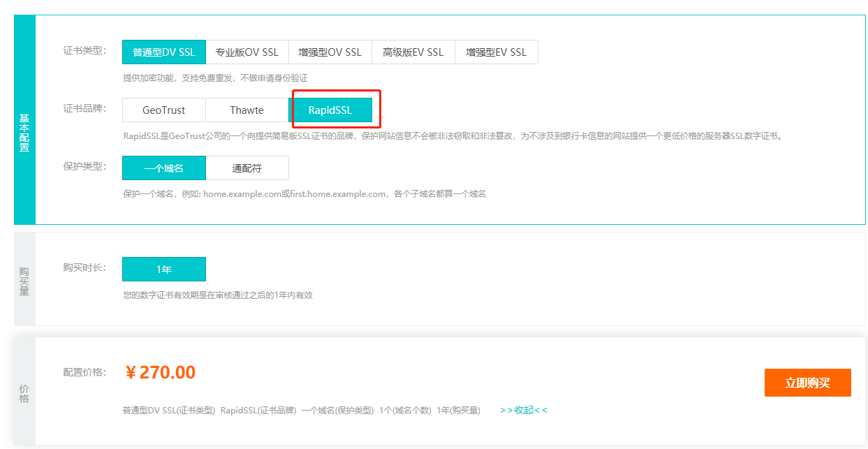Click the 提供加密功能 description text
The width and height of the screenshot is (868, 449).
click(x=215, y=78)
